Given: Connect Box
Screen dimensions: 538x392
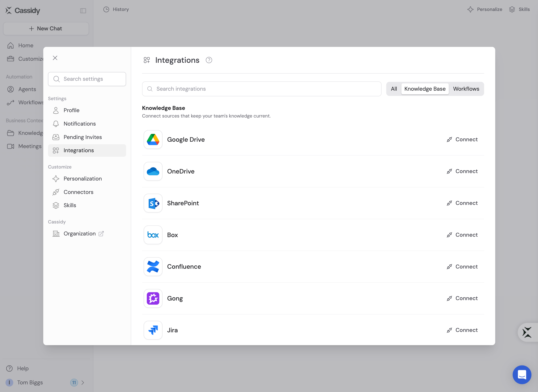Looking at the screenshot, I should click(x=462, y=235).
